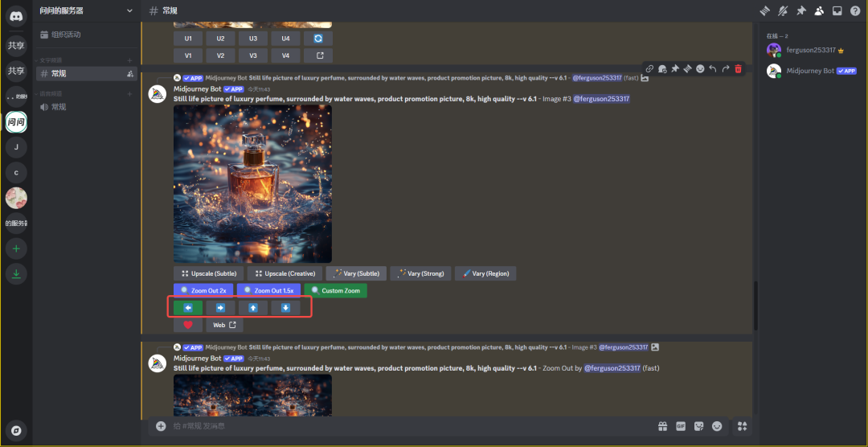Click the Upscale (Subtle) button
This screenshot has width=868, height=447.
(x=208, y=273)
